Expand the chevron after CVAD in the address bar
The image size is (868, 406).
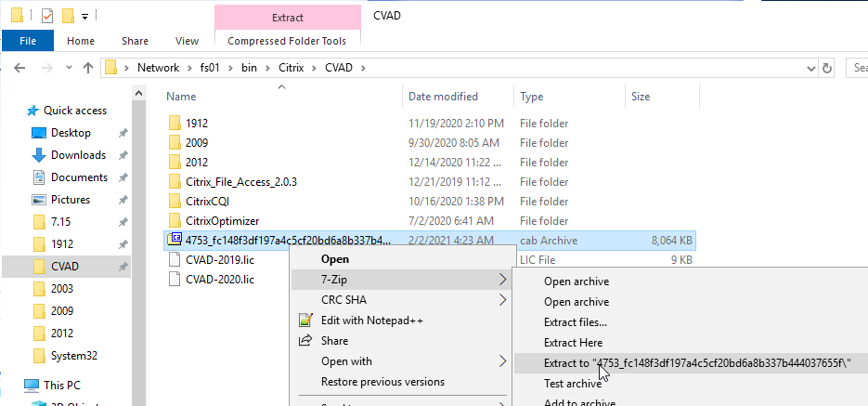(363, 68)
